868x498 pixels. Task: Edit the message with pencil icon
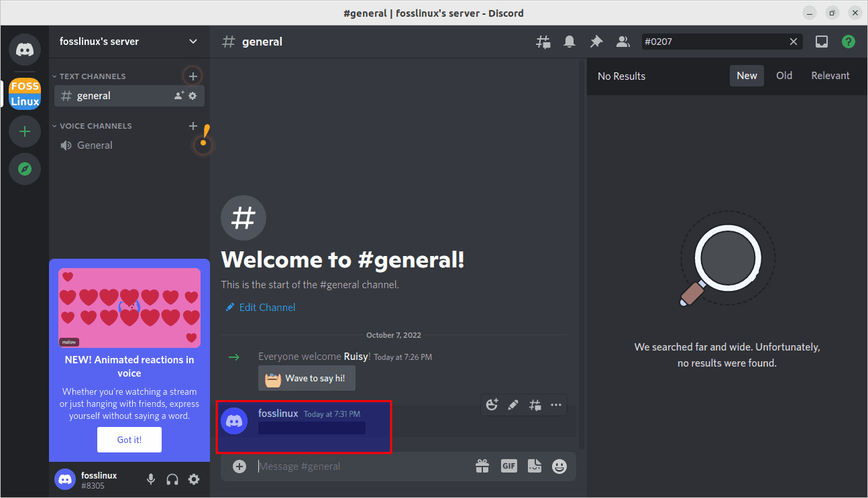pos(513,405)
